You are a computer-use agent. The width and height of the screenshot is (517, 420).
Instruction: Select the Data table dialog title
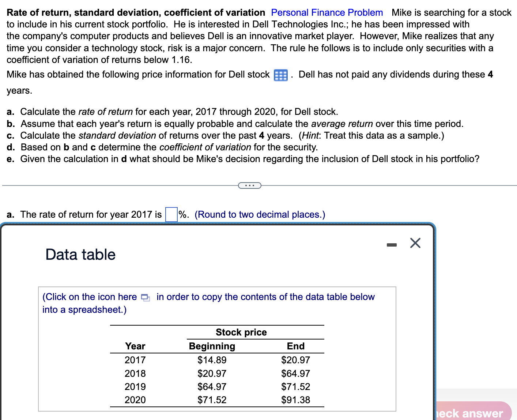click(80, 254)
